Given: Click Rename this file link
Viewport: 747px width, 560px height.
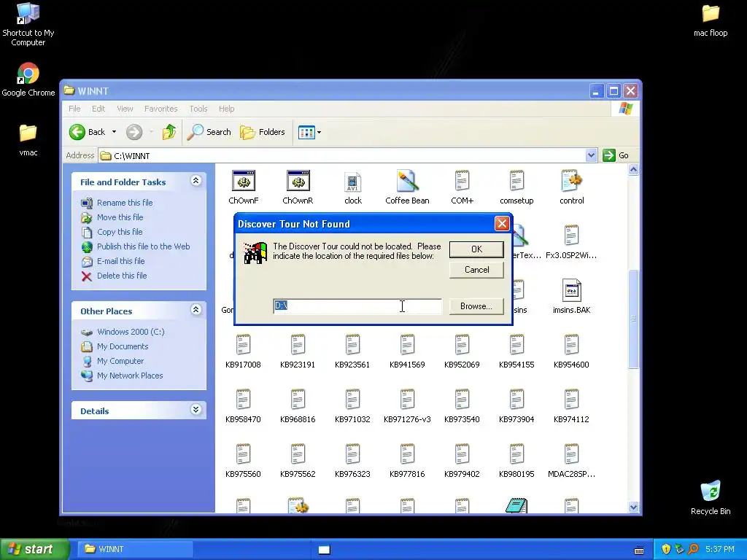Looking at the screenshot, I should tap(125, 203).
